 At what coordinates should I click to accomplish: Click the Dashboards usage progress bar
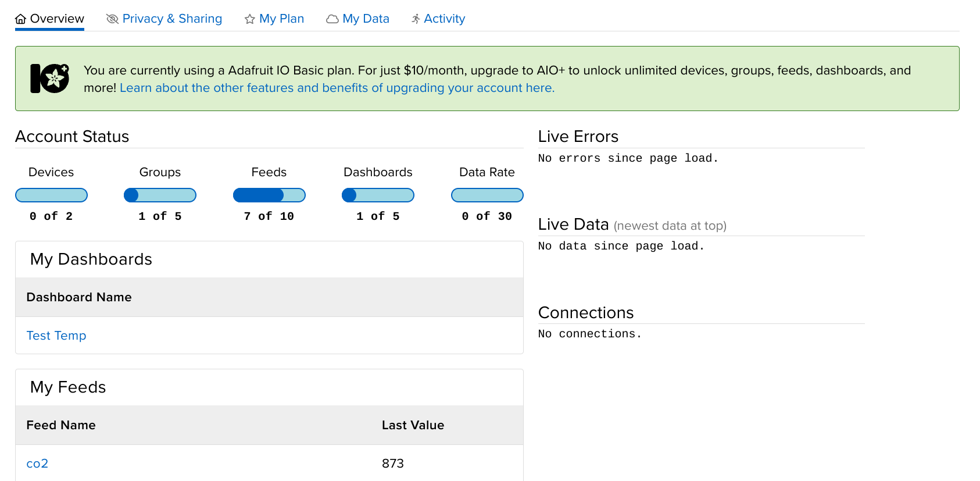point(378,195)
